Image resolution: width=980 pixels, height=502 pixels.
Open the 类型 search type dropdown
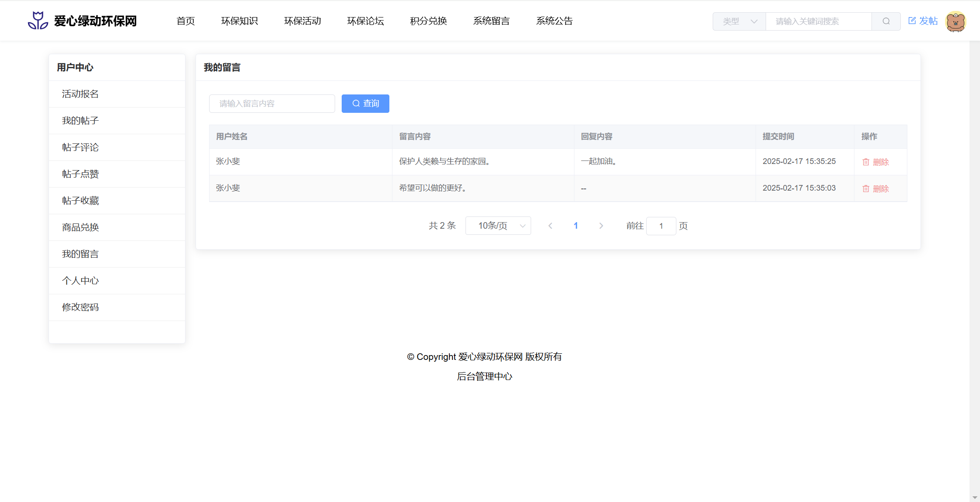click(x=739, y=21)
